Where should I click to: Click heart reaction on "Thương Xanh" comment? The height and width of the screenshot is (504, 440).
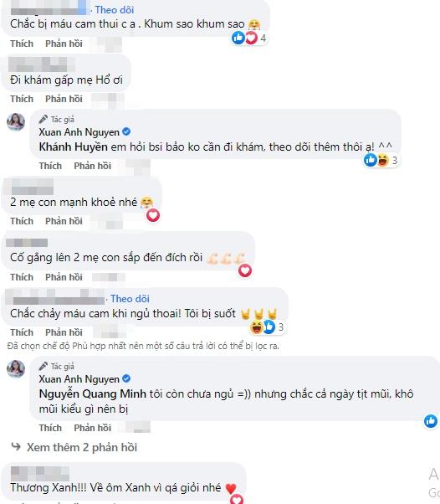pos(237,500)
